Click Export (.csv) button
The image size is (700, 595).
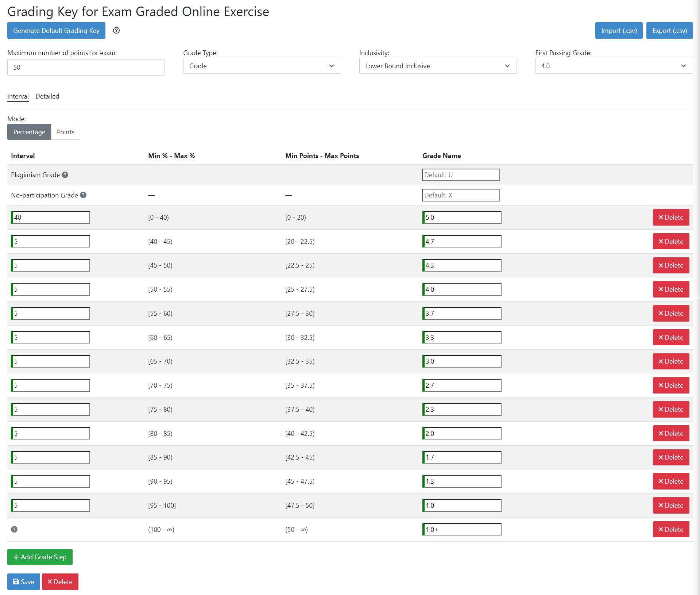tap(669, 31)
